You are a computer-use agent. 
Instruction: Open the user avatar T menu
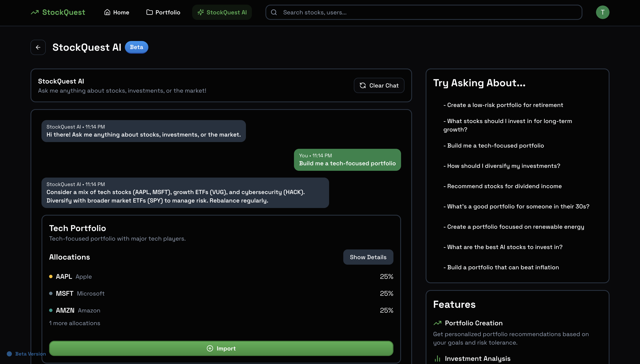[603, 12]
